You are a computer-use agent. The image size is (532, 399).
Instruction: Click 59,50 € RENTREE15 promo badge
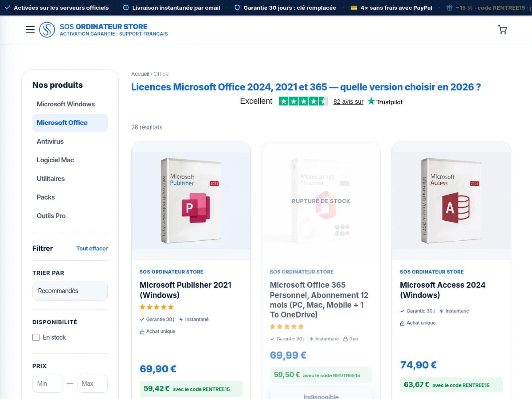[x=321, y=375]
